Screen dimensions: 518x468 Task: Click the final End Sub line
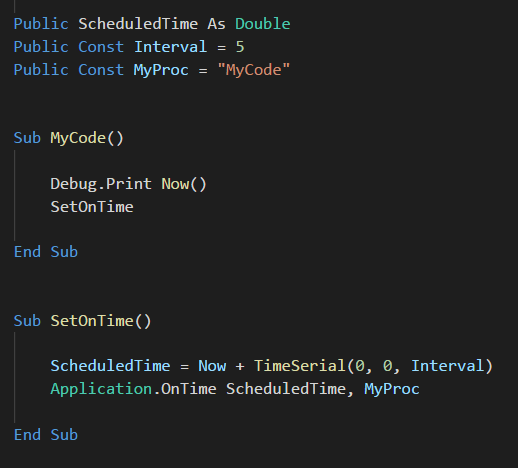coord(46,435)
